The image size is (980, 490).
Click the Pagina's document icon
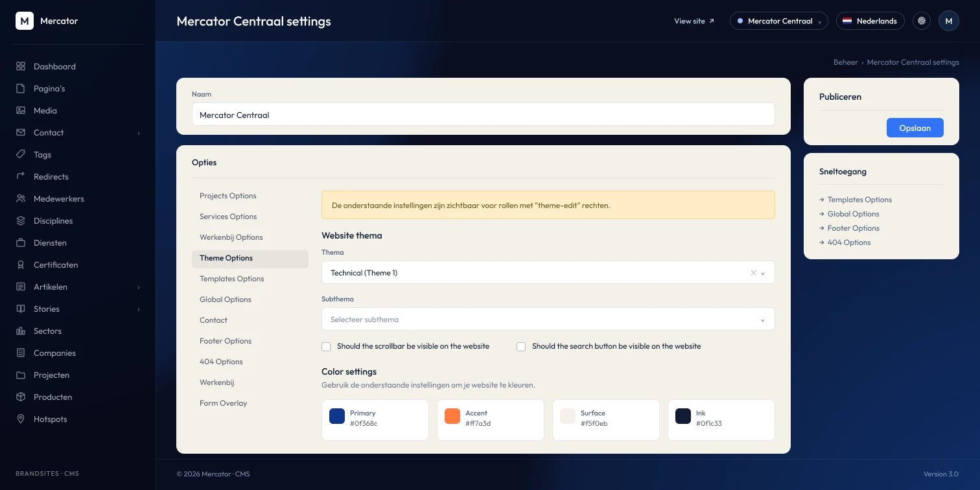[21, 88]
